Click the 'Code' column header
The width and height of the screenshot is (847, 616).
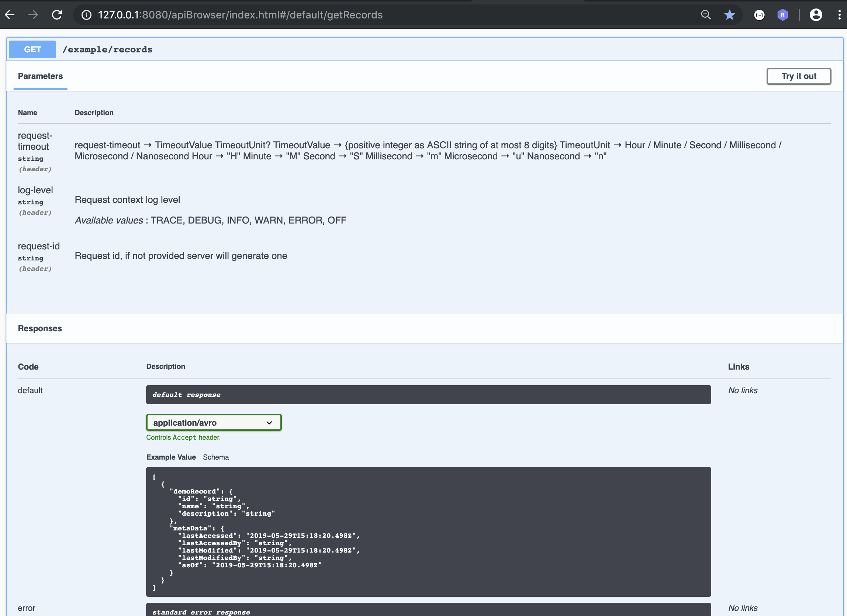[x=28, y=367]
